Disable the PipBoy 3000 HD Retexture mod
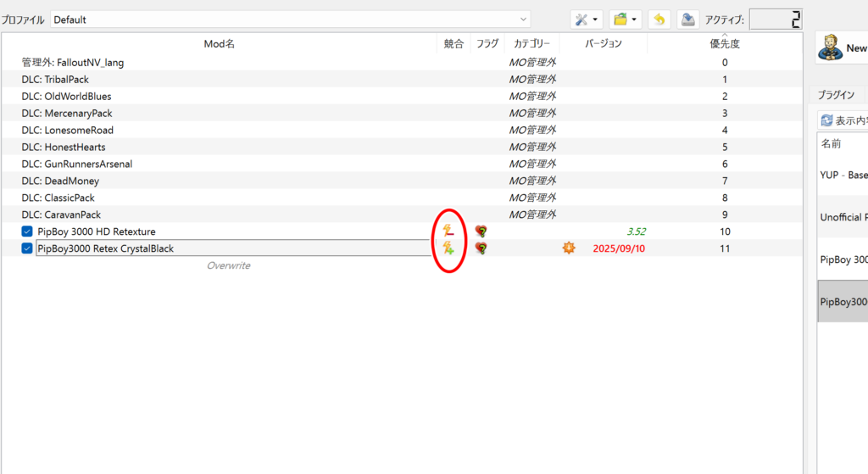This screenshot has width=868, height=474. pyautogui.click(x=27, y=231)
